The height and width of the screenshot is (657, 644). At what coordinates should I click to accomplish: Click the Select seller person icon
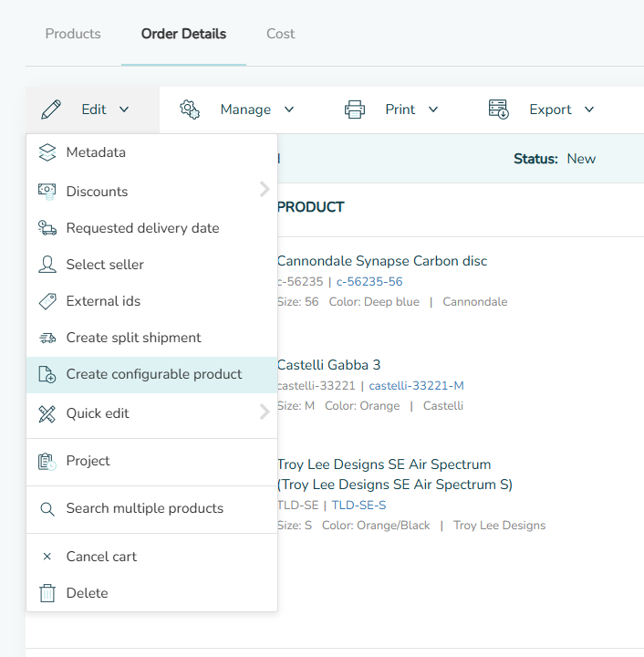pos(47,265)
